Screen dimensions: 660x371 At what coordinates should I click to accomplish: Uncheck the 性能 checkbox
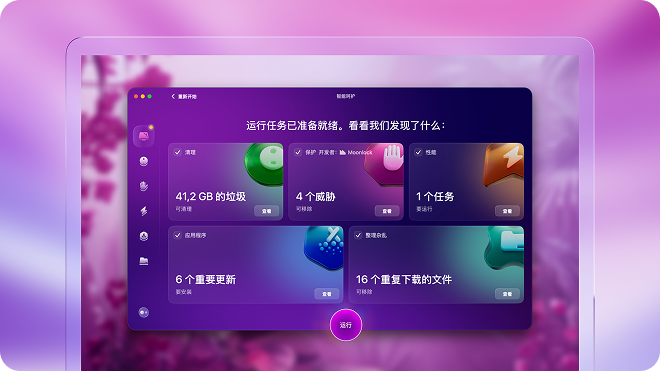coord(418,152)
